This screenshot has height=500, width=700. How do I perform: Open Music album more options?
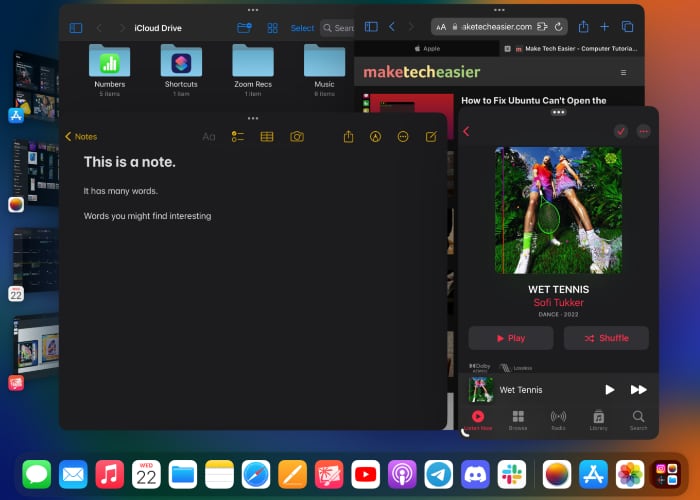click(x=643, y=131)
